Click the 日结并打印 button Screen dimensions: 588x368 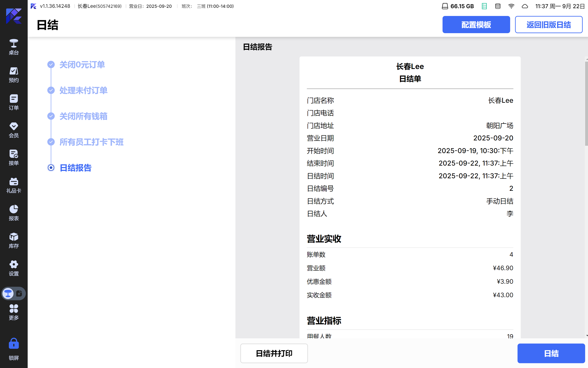pyautogui.click(x=274, y=353)
